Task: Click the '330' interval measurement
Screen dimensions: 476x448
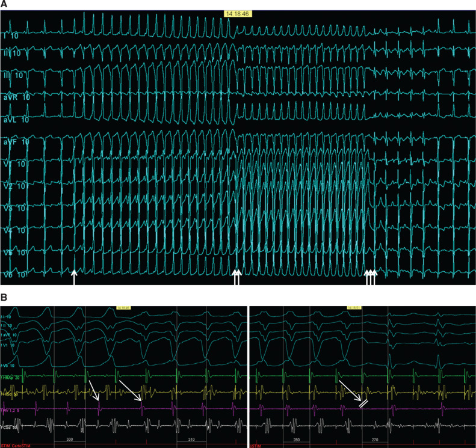Action: [x=70, y=439]
